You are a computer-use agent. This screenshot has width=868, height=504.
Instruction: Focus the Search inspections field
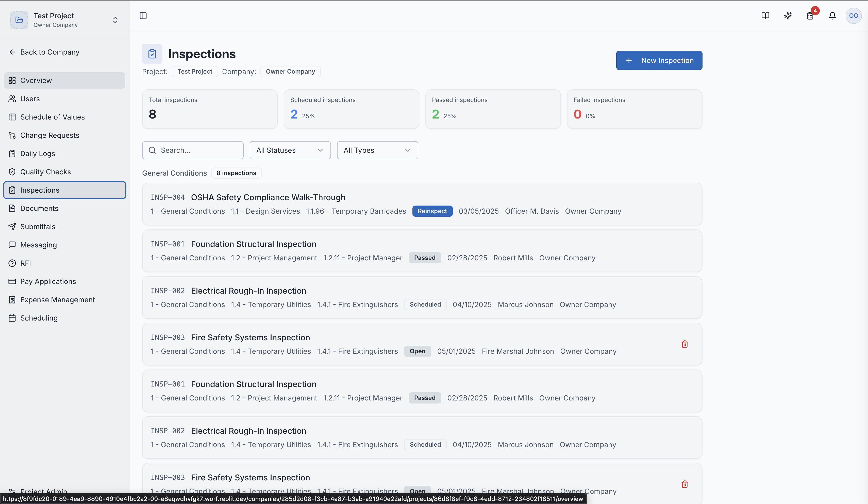(x=193, y=150)
